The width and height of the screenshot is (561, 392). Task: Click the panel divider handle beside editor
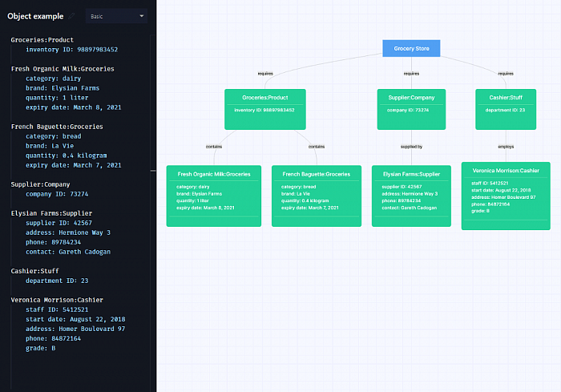(x=153, y=171)
